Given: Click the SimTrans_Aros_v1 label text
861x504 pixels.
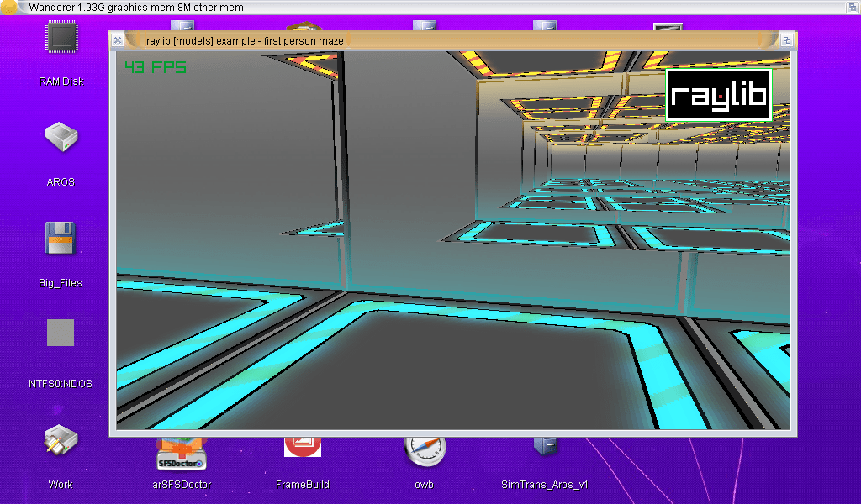Looking at the screenshot, I should [x=545, y=485].
